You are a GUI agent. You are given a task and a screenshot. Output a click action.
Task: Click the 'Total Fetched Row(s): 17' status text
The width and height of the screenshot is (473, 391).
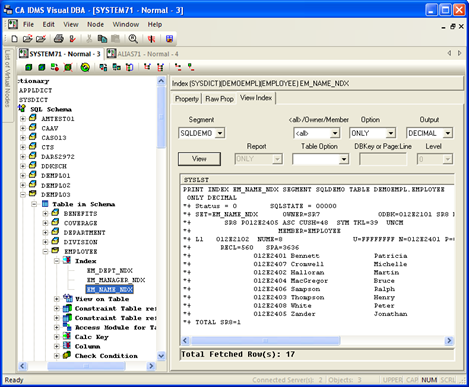coord(238,354)
